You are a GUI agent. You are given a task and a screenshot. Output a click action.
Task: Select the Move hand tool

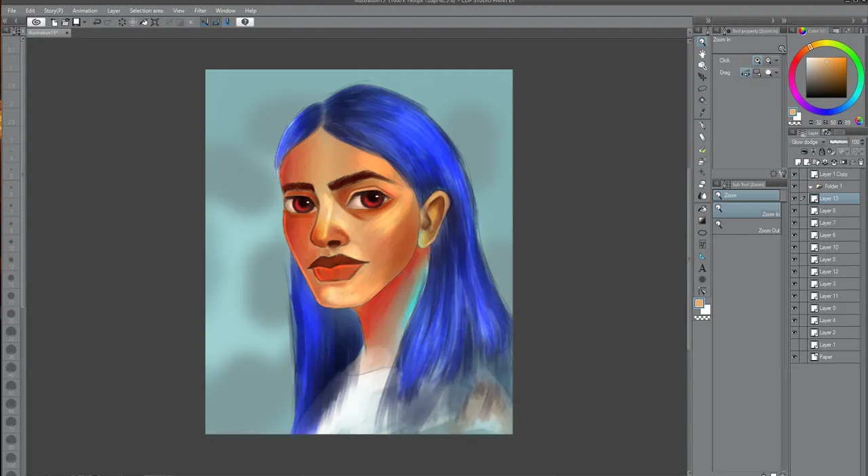tap(702, 54)
